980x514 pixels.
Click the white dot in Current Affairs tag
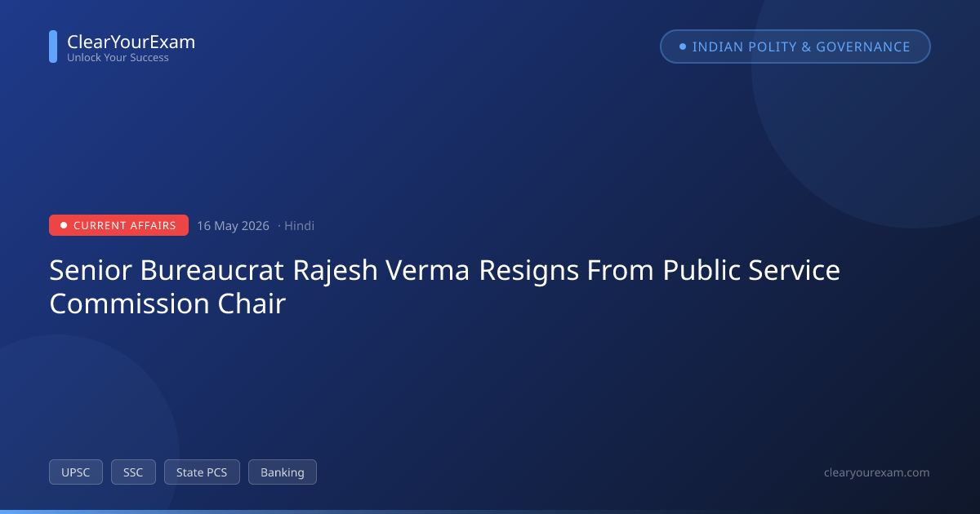[x=64, y=225]
